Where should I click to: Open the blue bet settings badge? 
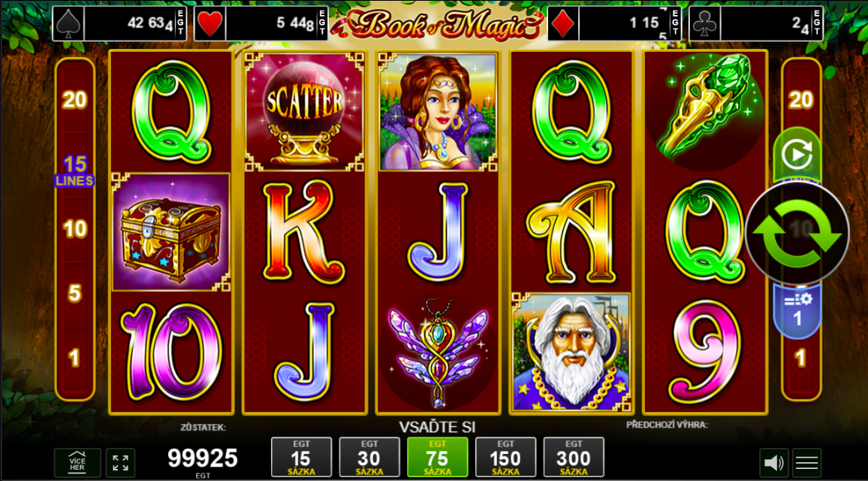tap(797, 310)
